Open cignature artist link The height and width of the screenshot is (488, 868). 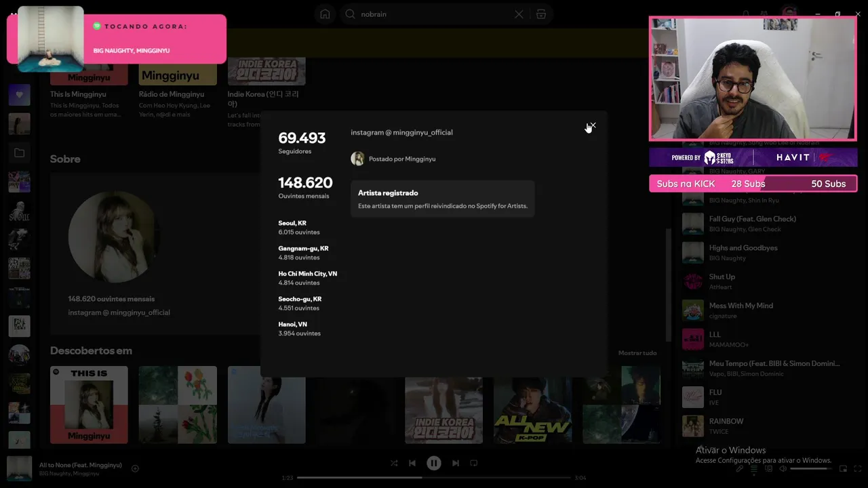[723, 316]
